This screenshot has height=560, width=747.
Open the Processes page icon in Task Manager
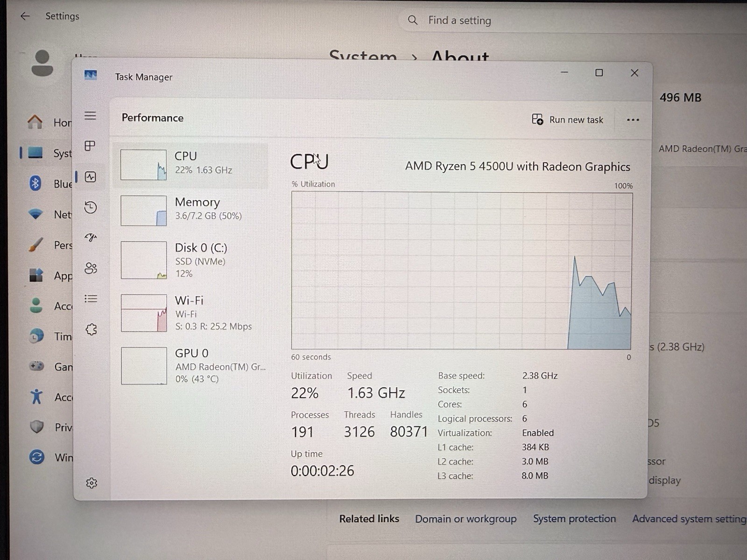(x=90, y=146)
